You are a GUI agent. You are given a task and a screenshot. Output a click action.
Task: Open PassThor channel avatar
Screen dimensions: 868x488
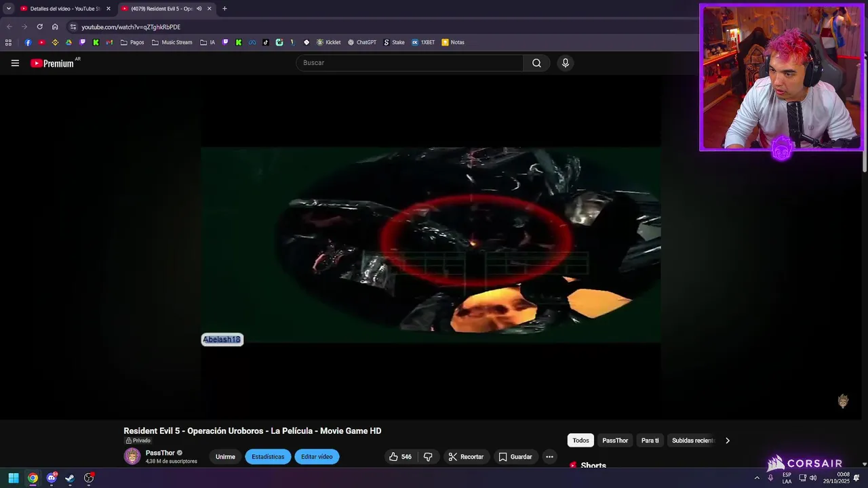[132, 456]
